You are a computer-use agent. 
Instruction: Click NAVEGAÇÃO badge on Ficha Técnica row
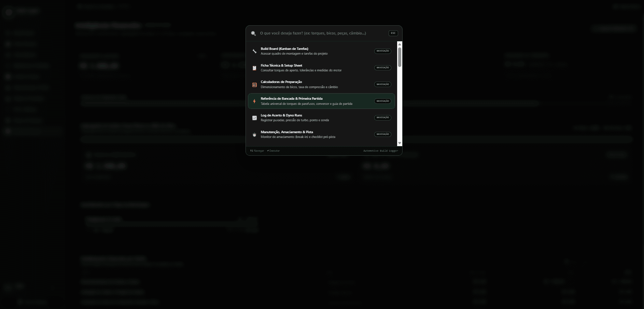pos(382,68)
